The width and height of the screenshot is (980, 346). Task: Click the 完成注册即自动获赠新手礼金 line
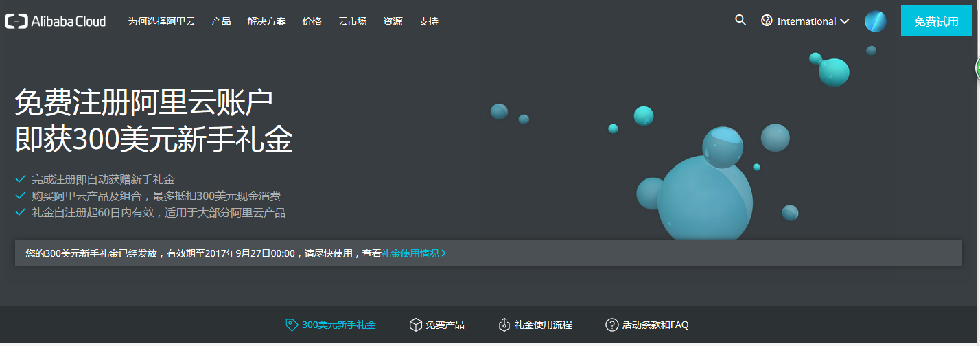point(103,179)
